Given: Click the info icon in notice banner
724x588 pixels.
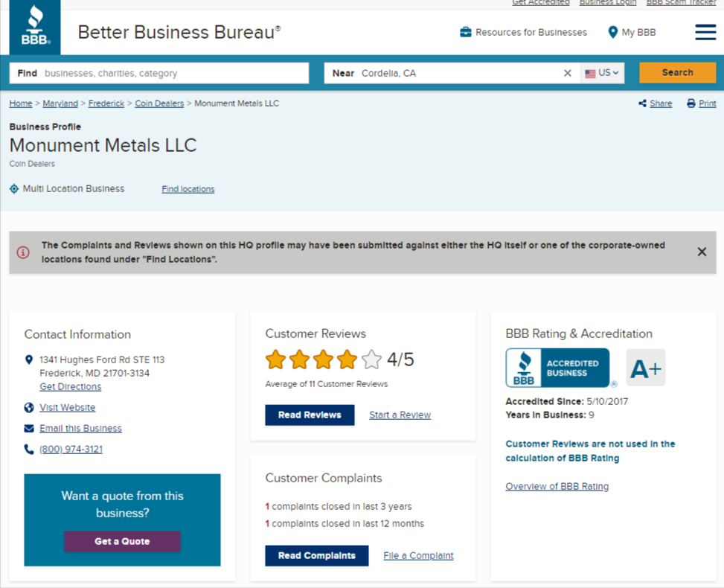Looking at the screenshot, I should coord(23,252).
